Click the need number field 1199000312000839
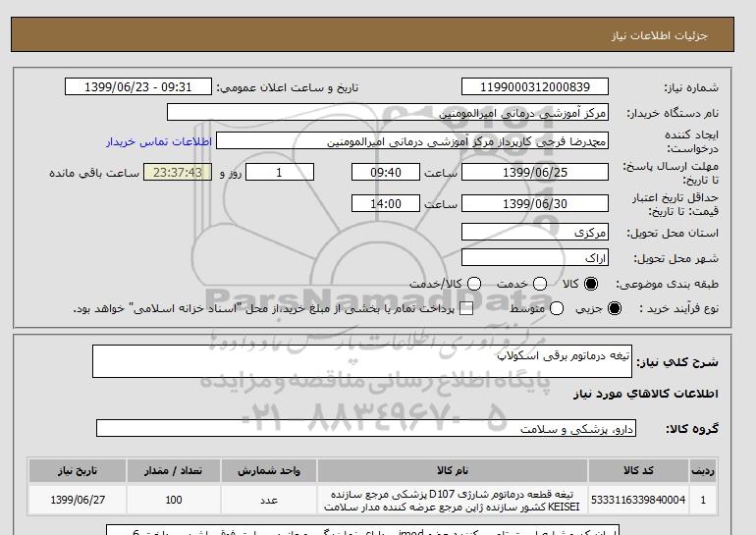 point(535,86)
